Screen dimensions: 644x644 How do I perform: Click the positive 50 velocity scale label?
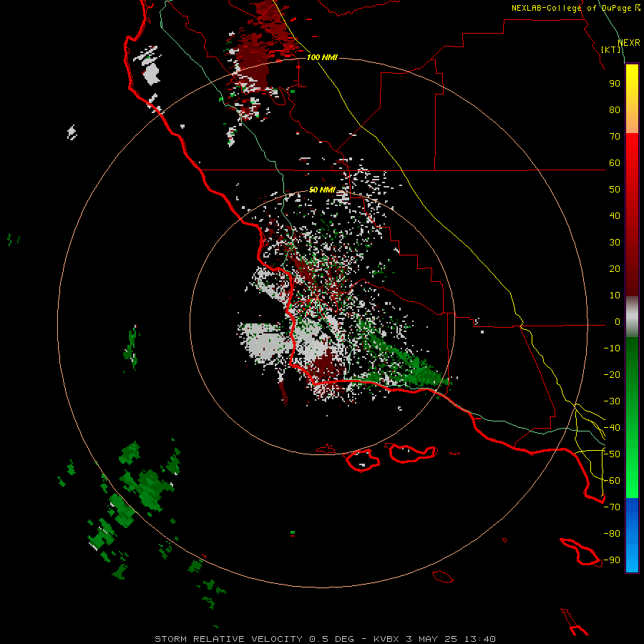click(x=615, y=190)
